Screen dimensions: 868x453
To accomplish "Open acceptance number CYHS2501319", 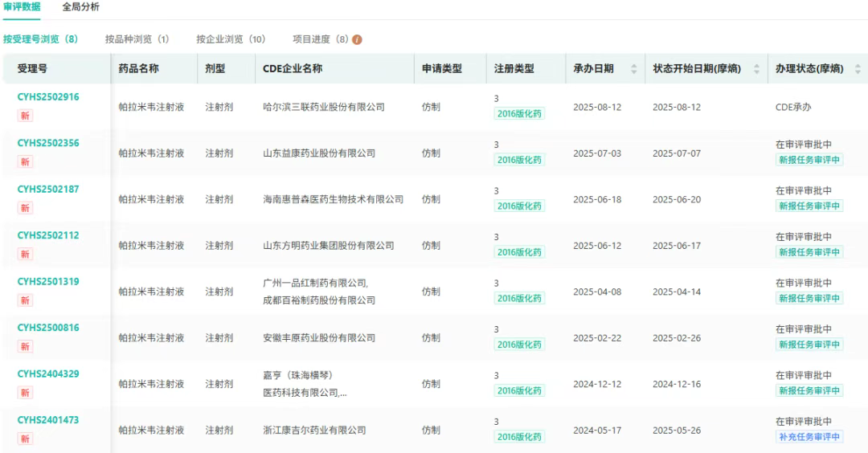I will [48, 282].
